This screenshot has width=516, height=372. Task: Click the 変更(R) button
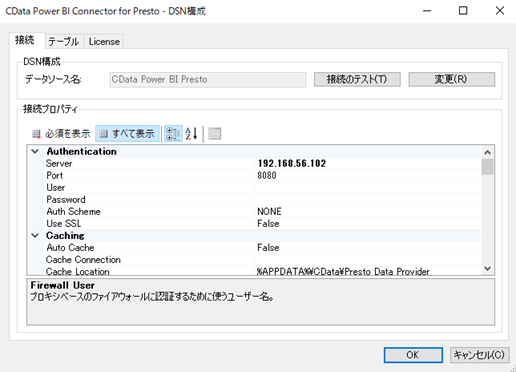click(451, 79)
